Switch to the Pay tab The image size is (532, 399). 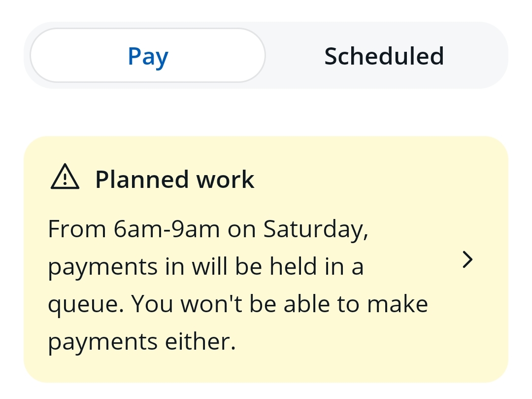pos(148,56)
